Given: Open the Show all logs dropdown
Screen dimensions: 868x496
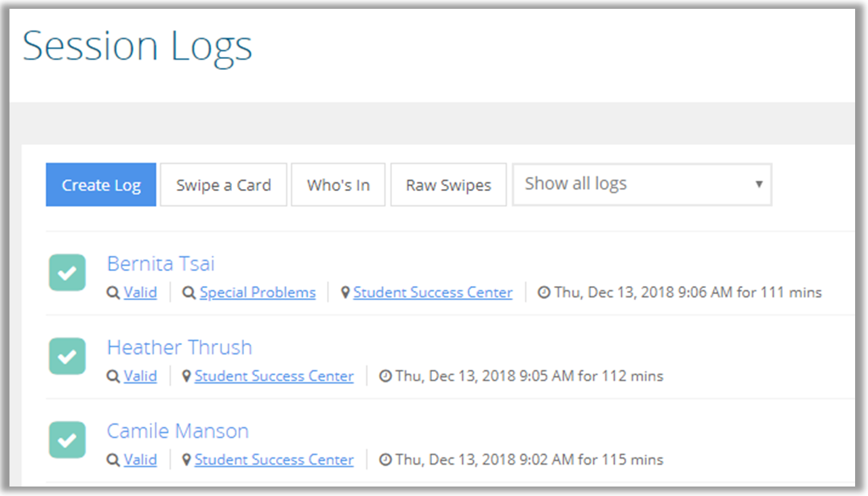Looking at the screenshot, I should (x=642, y=184).
